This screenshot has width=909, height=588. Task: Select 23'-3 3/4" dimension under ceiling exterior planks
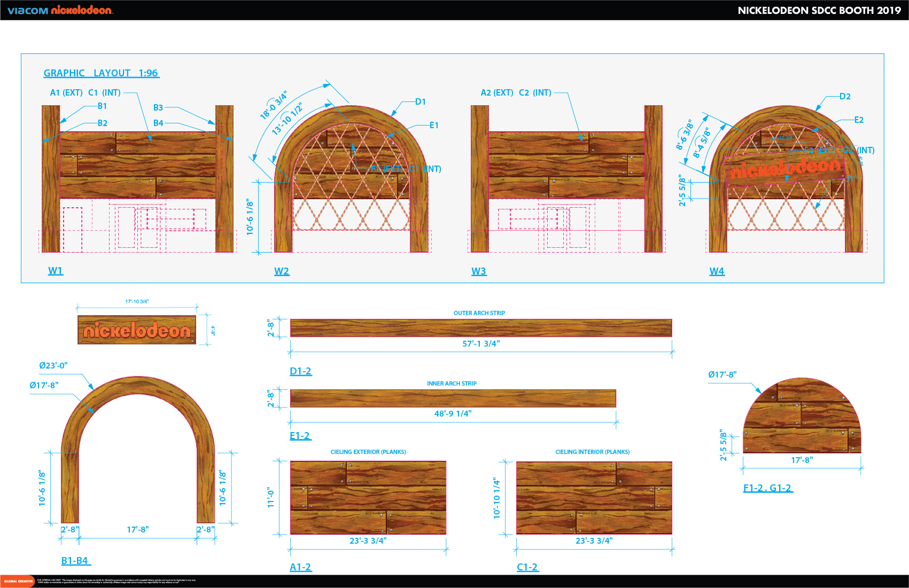point(368,541)
